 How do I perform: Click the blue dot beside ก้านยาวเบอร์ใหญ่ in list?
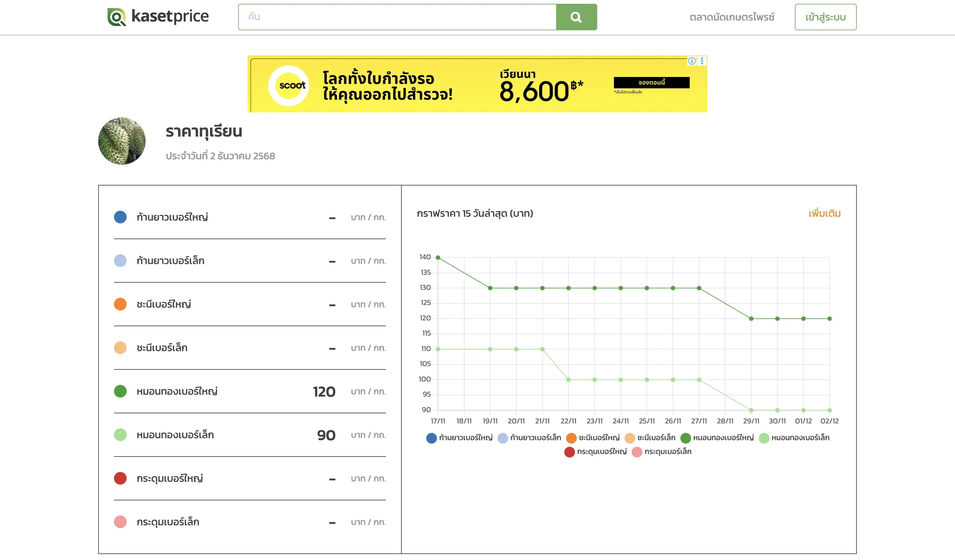[x=120, y=217]
